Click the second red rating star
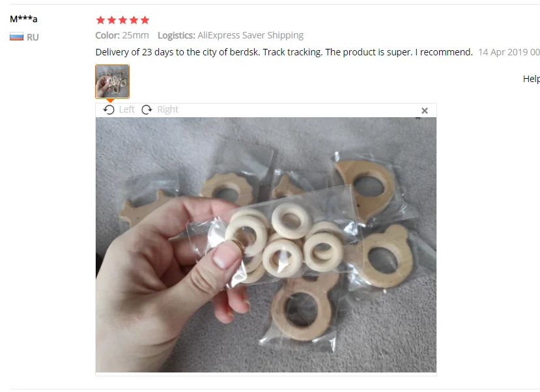The width and height of the screenshot is (540, 392). (x=111, y=20)
